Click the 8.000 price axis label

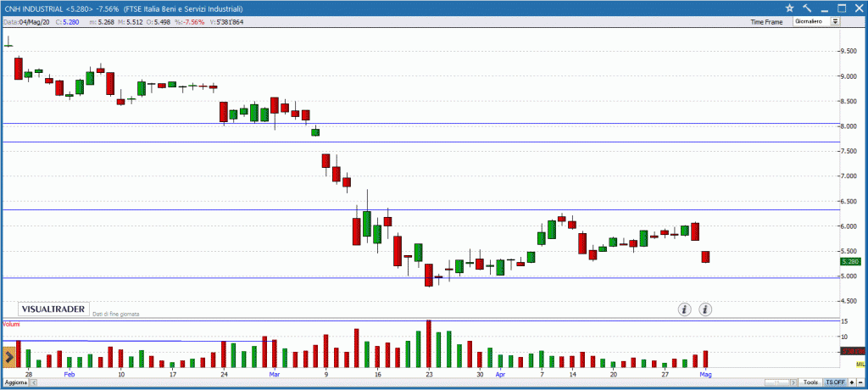click(849, 125)
